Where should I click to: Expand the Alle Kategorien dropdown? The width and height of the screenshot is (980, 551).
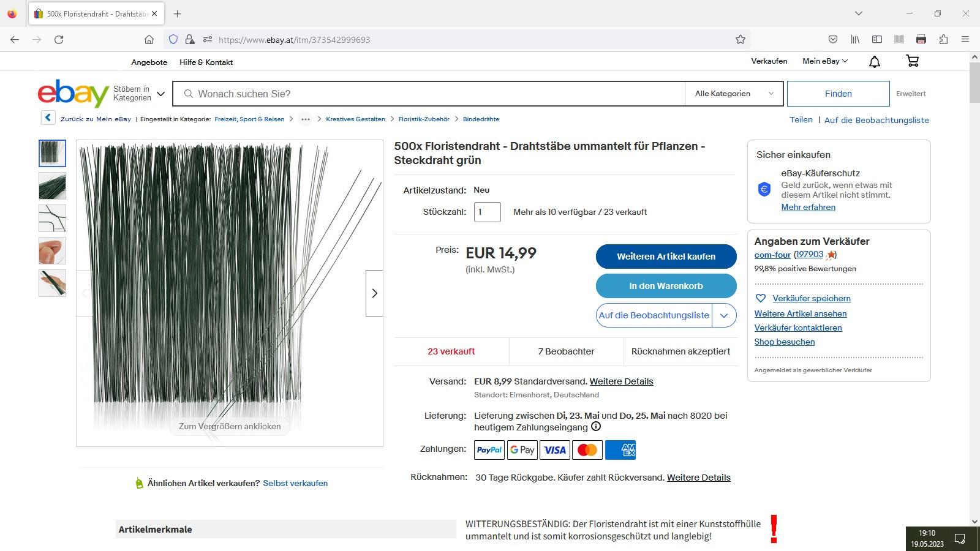coord(734,94)
